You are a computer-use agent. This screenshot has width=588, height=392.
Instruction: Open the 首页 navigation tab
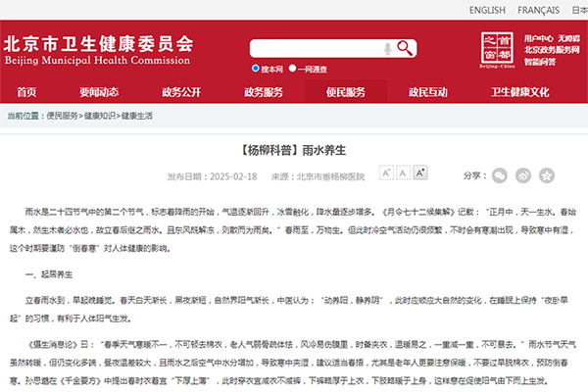(27, 92)
